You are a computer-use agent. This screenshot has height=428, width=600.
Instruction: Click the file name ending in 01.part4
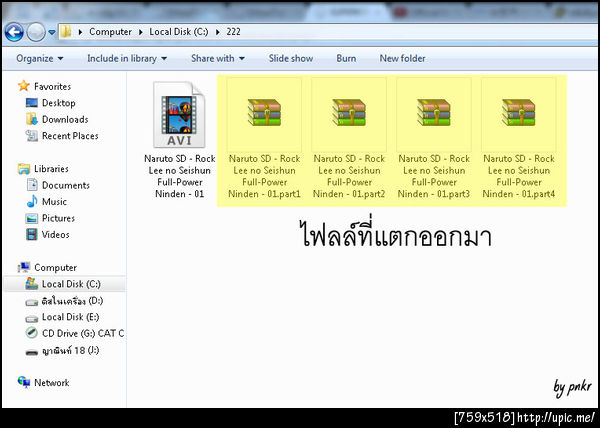coord(518,176)
